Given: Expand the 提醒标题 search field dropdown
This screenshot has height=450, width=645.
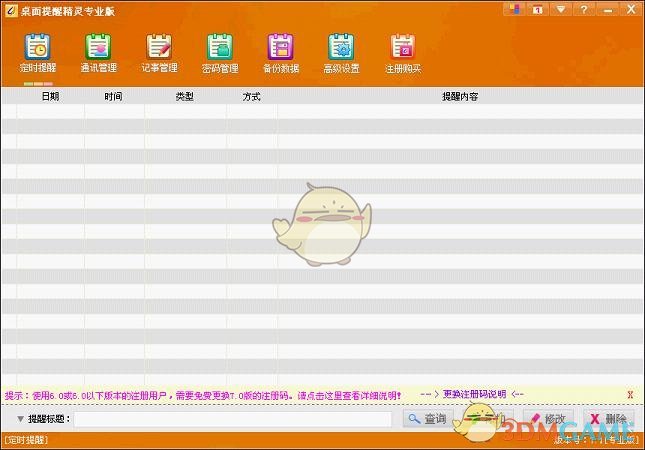Looking at the screenshot, I should coord(20,419).
